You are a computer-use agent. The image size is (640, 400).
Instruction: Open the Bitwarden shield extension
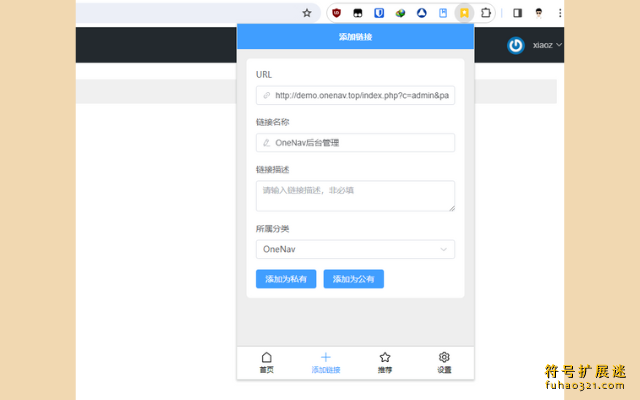pos(379,13)
